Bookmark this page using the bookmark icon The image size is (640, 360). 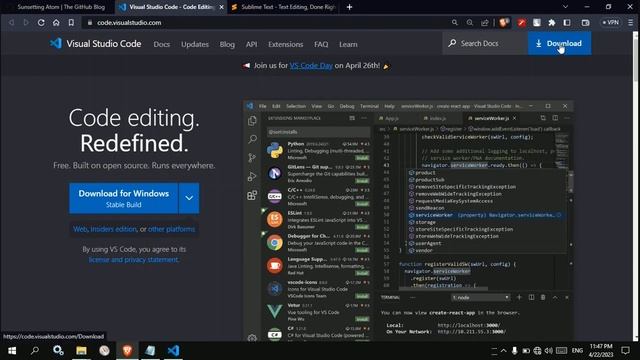click(x=71, y=22)
